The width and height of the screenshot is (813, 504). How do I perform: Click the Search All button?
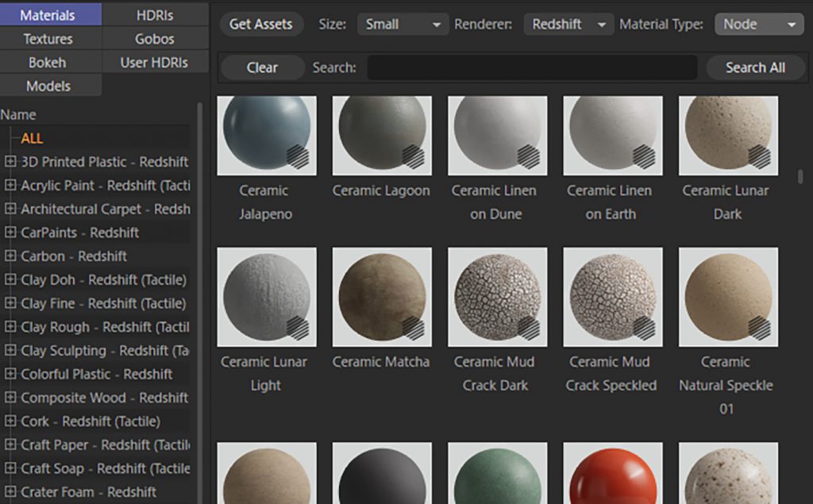755,67
